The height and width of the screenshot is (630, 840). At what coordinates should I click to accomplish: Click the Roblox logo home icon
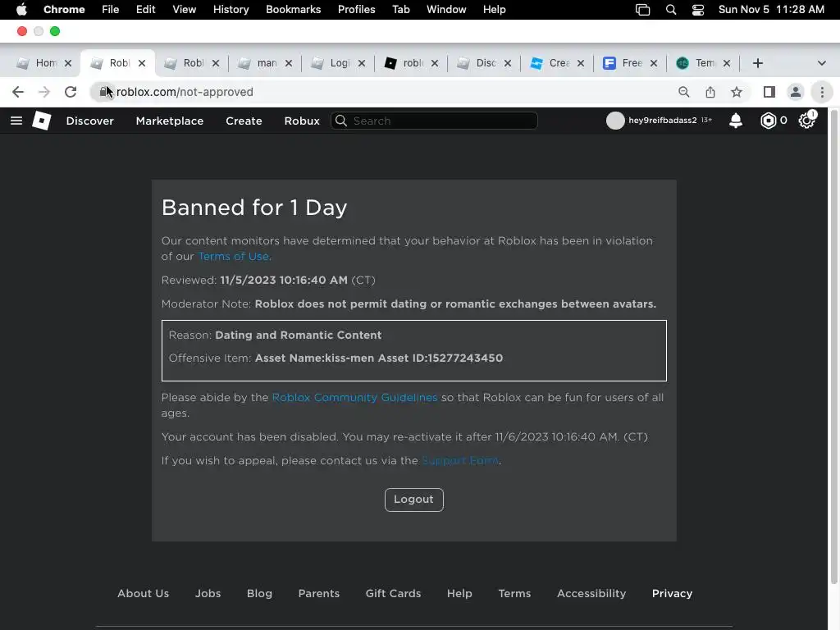click(x=41, y=121)
